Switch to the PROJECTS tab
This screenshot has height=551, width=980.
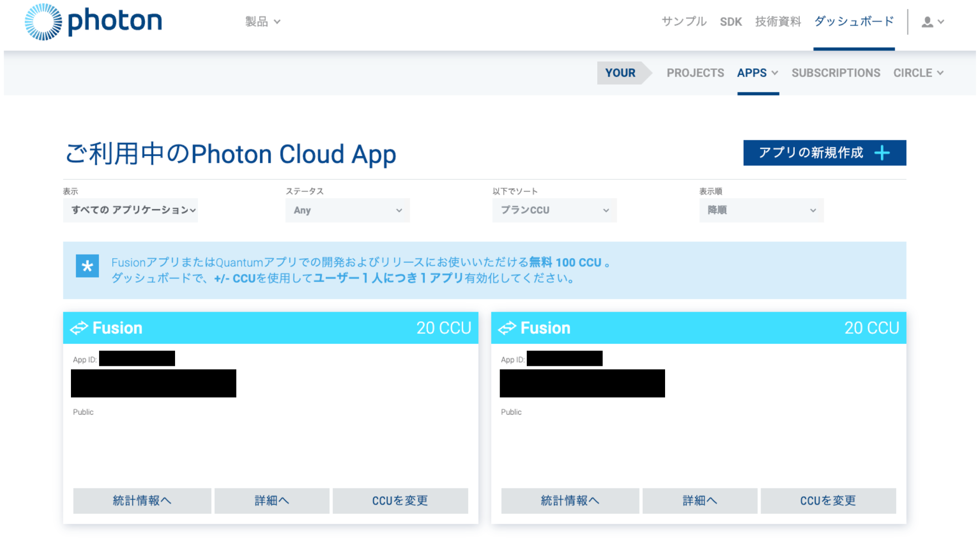point(695,73)
